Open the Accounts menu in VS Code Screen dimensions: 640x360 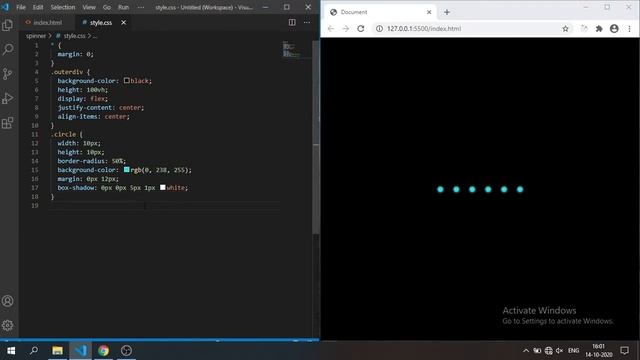pyautogui.click(x=7, y=301)
